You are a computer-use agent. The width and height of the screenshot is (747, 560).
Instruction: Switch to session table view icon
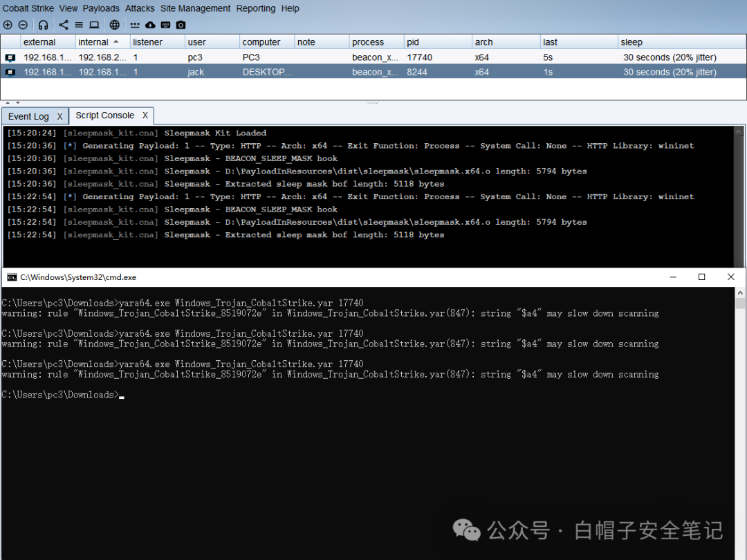(79, 25)
